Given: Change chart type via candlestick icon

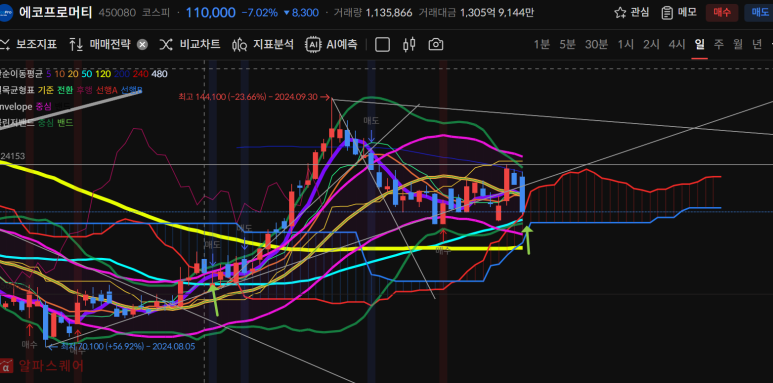Looking at the screenshot, I should (x=409, y=45).
